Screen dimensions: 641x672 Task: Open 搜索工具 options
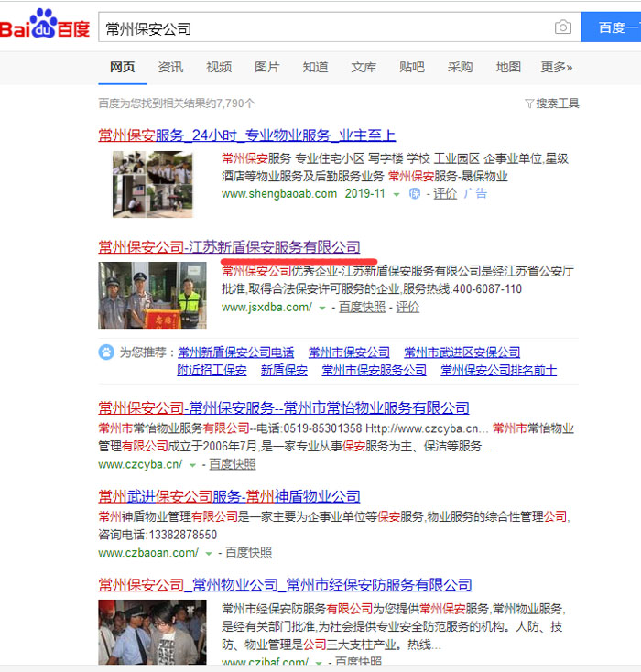tap(558, 103)
